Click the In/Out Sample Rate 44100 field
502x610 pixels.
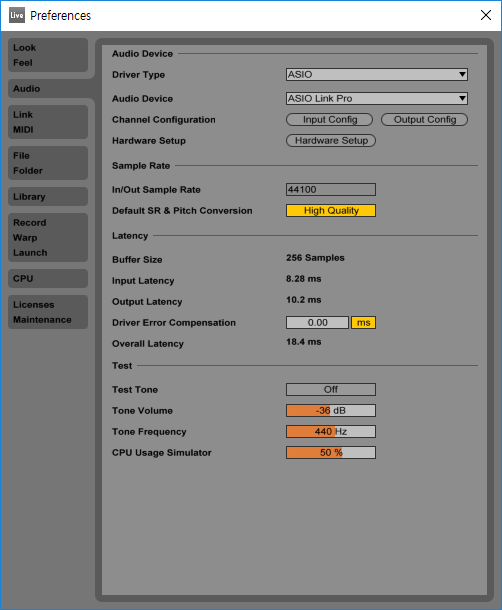coord(331,189)
